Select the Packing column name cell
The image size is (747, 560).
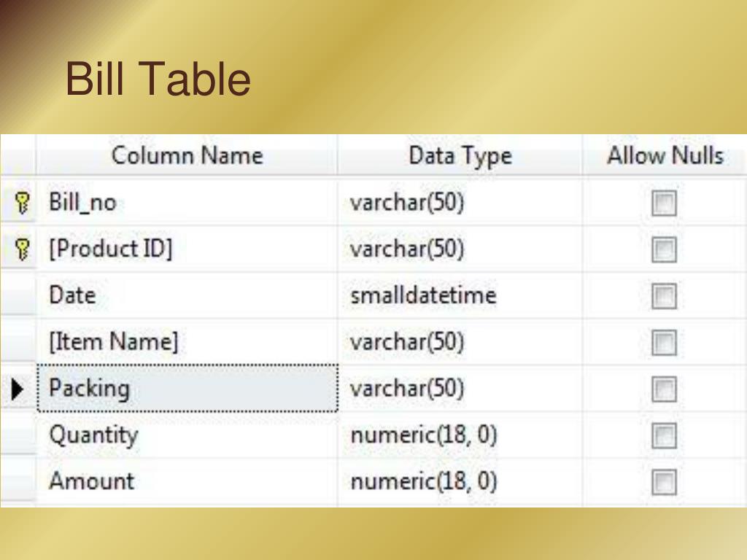click(x=187, y=389)
